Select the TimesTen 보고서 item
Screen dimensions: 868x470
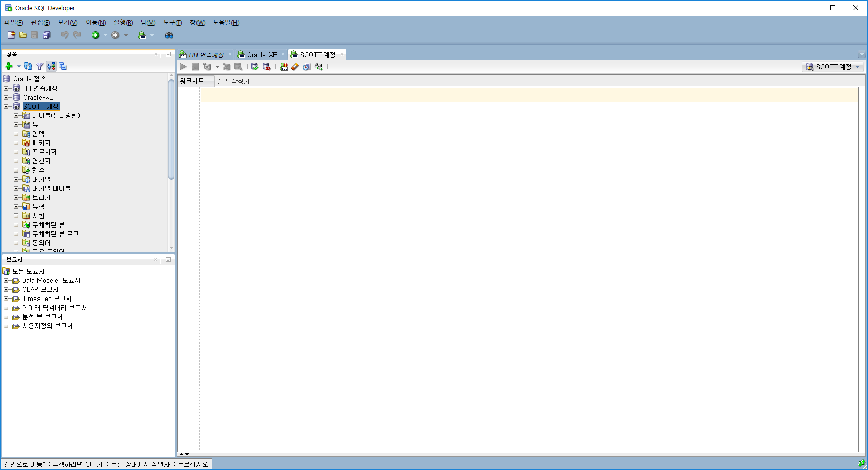47,298
